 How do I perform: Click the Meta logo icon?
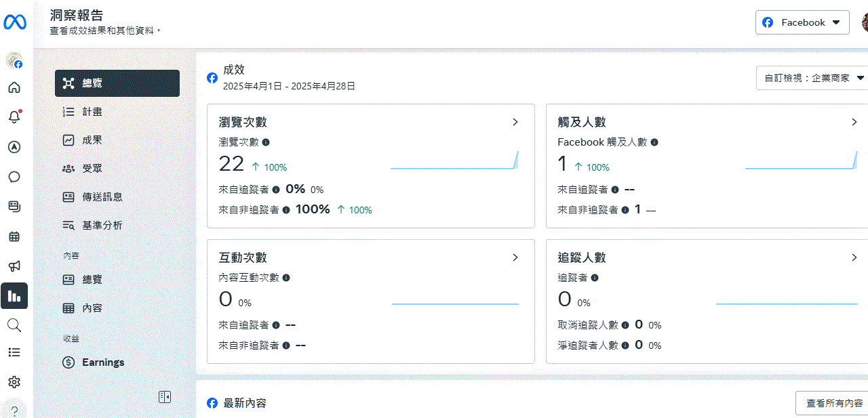pos(15,22)
